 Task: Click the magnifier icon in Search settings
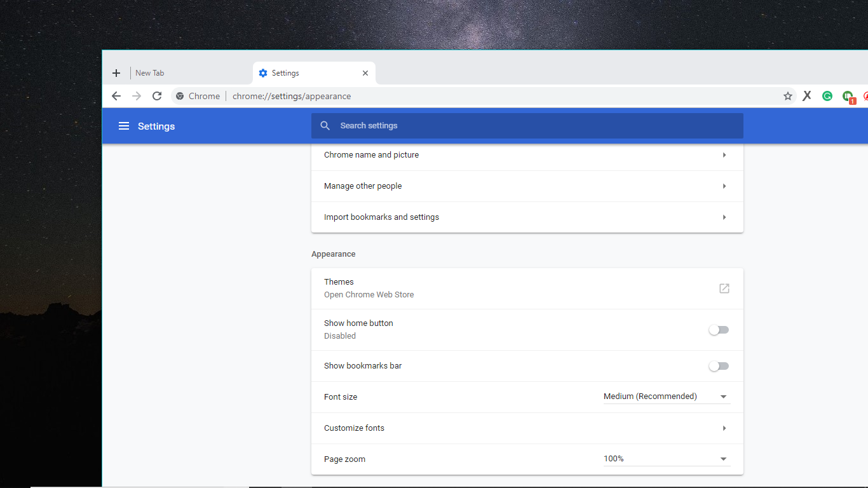(x=325, y=126)
